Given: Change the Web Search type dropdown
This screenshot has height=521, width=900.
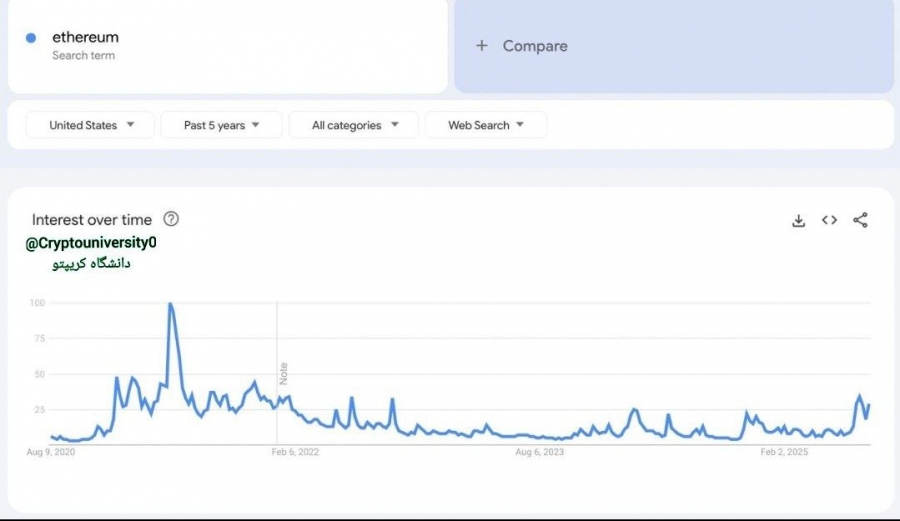Looking at the screenshot, I should pyautogui.click(x=486, y=125).
